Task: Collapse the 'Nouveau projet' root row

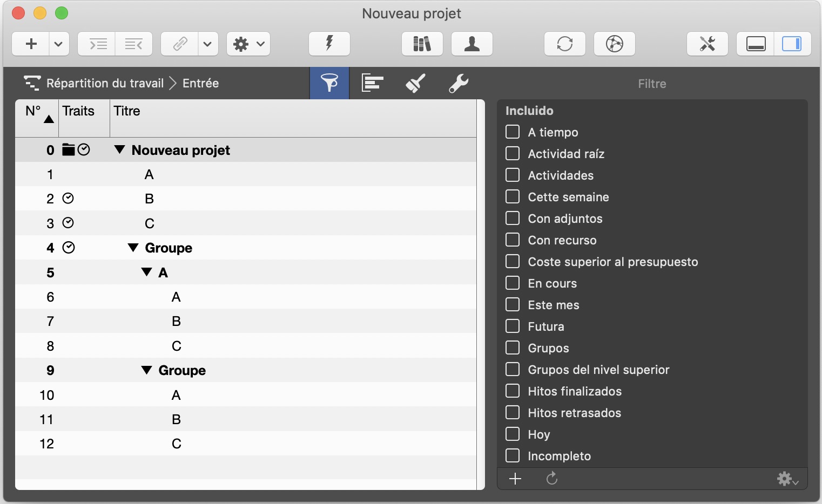Action: [x=120, y=150]
